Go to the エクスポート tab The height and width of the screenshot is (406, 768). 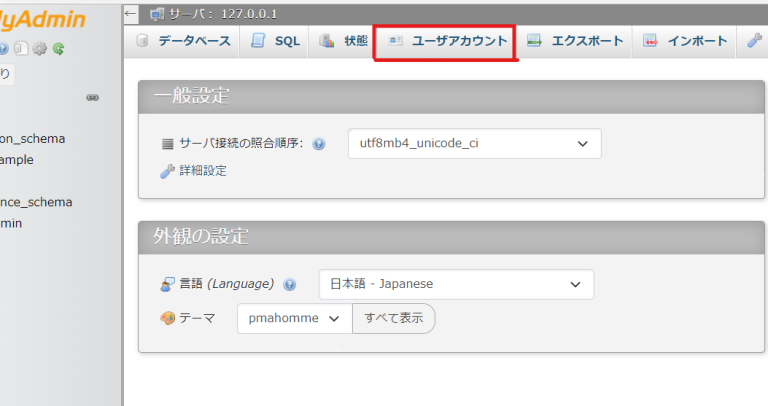[575, 41]
